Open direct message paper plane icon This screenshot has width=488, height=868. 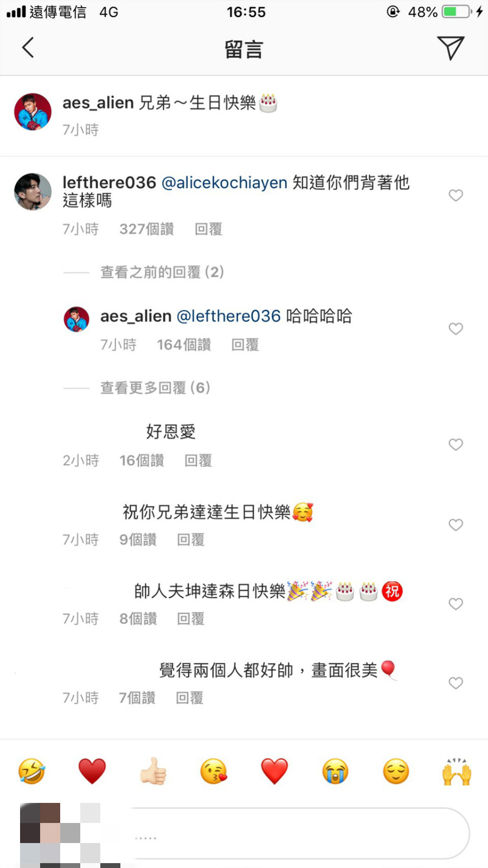tap(451, 48)
